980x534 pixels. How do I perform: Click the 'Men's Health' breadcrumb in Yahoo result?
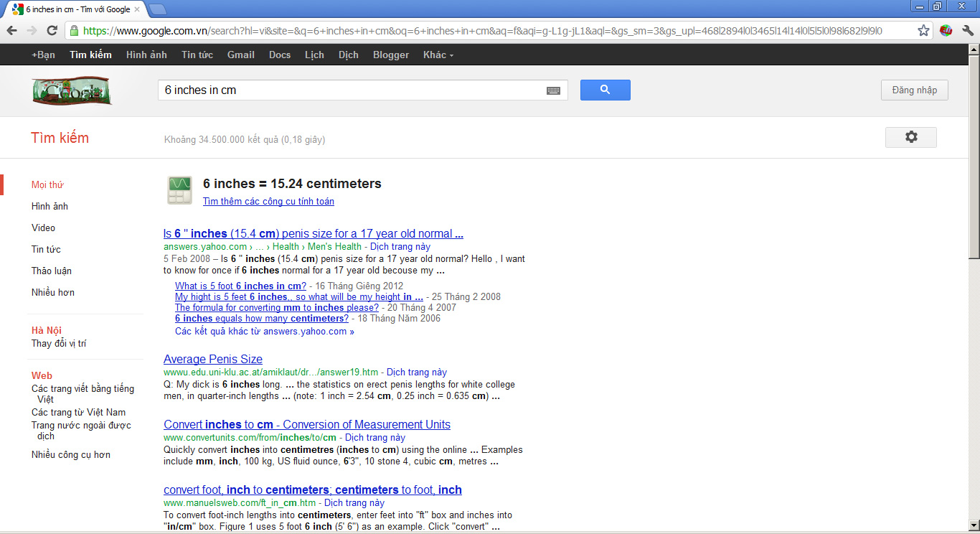(x=334, y=246)
